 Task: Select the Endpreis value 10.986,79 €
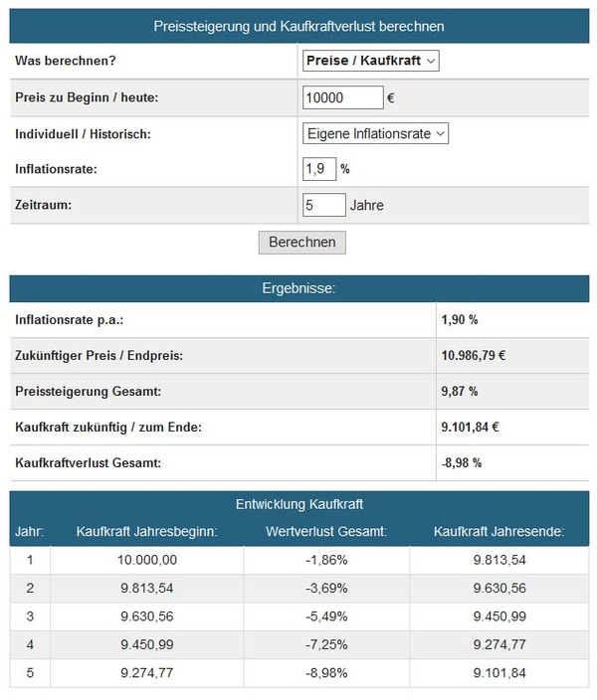tap(474, 356)
